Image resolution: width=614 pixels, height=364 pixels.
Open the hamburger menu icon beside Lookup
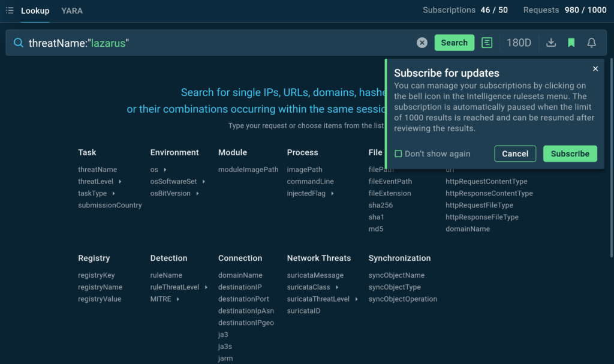point(10,10)
